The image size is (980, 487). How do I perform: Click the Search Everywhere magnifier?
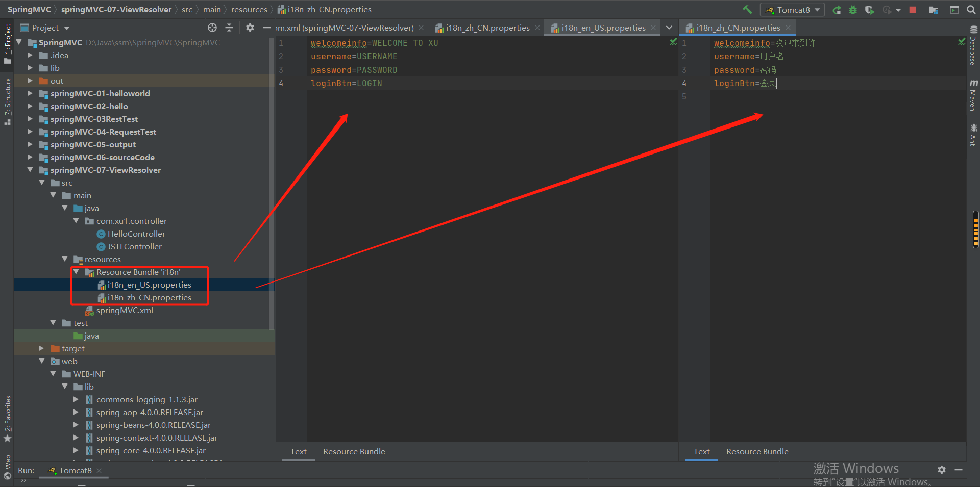(x=971, y=10)
